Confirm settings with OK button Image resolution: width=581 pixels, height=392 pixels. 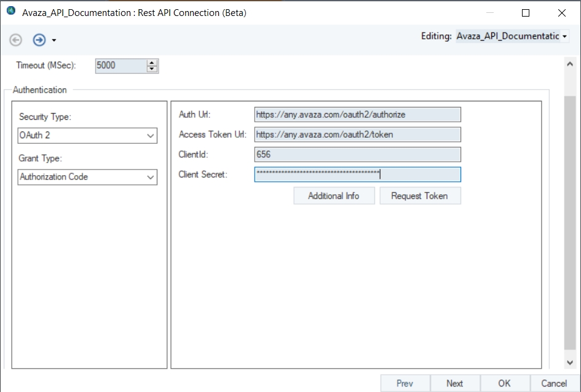point(504,383)
